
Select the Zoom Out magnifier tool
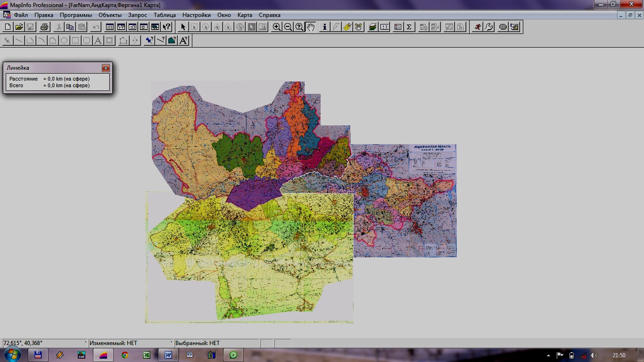coord(288,27)
